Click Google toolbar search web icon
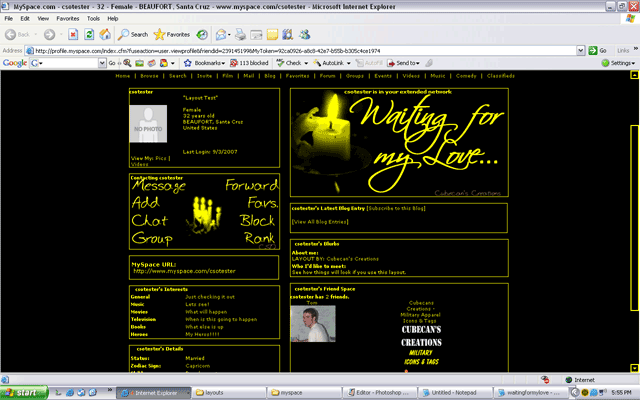 click(x=127, y=63)
